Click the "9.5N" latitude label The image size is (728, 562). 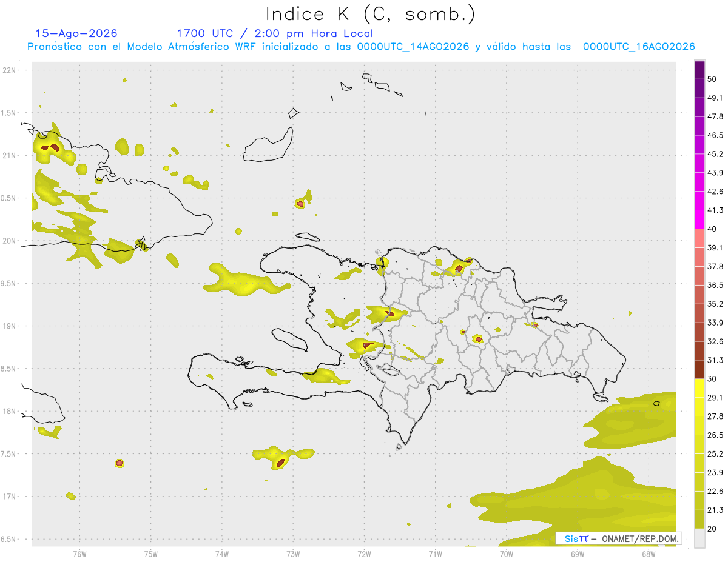(x=8, y=284)
